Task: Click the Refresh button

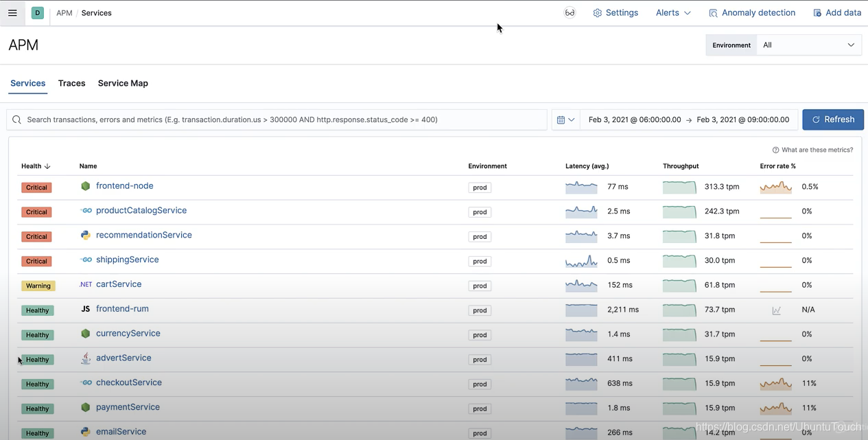Action: (x=833, y=119)
